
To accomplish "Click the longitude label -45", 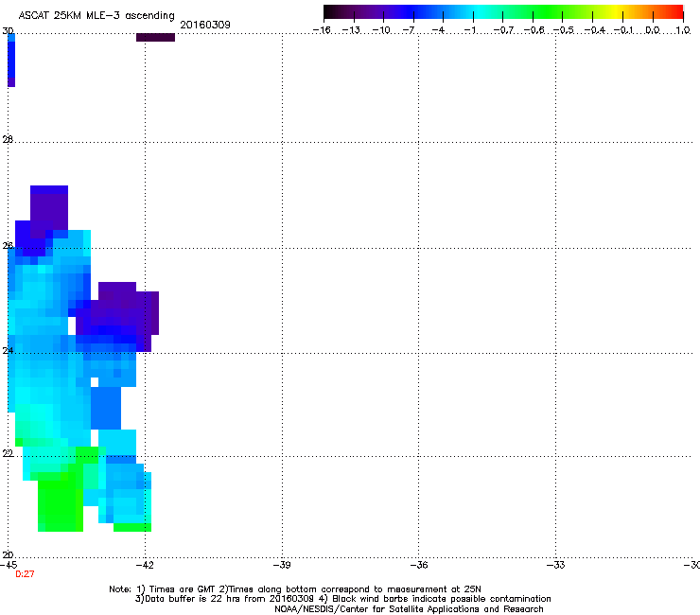I will [9, 565].
